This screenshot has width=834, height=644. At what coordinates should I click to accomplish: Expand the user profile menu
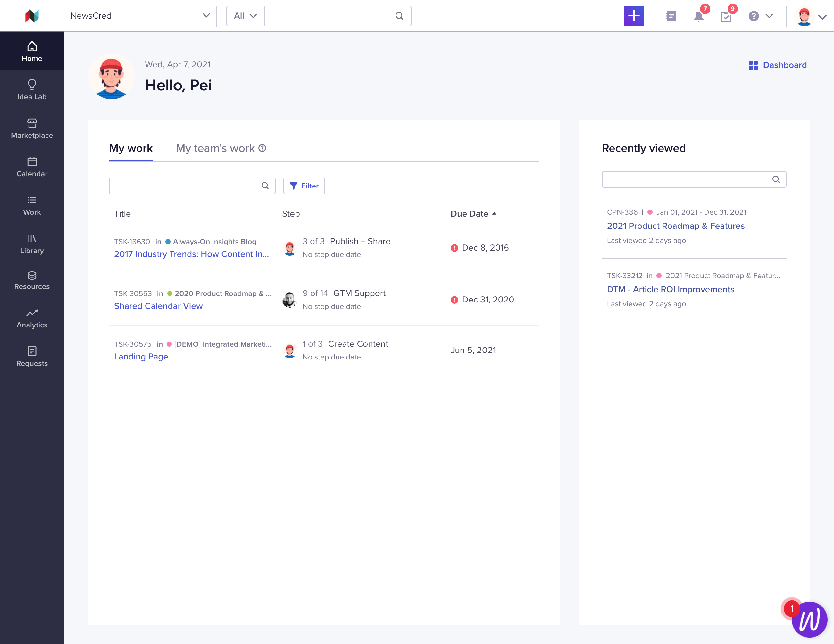pos(822,17)
